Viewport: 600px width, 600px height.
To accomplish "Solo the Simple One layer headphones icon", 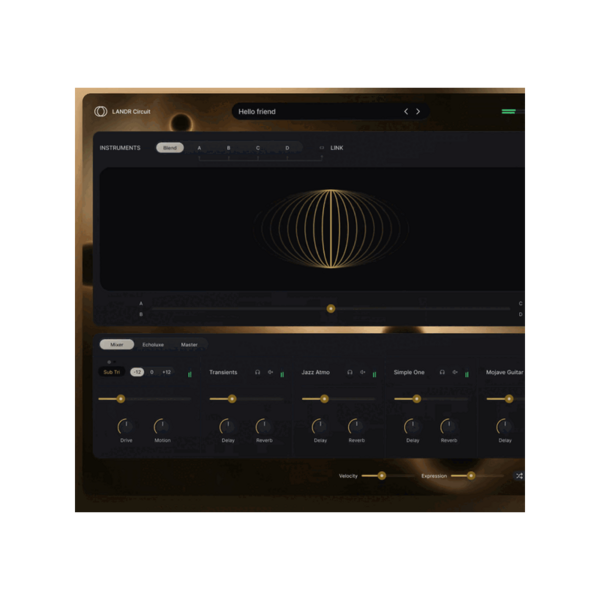I will (x=442, y=372).
